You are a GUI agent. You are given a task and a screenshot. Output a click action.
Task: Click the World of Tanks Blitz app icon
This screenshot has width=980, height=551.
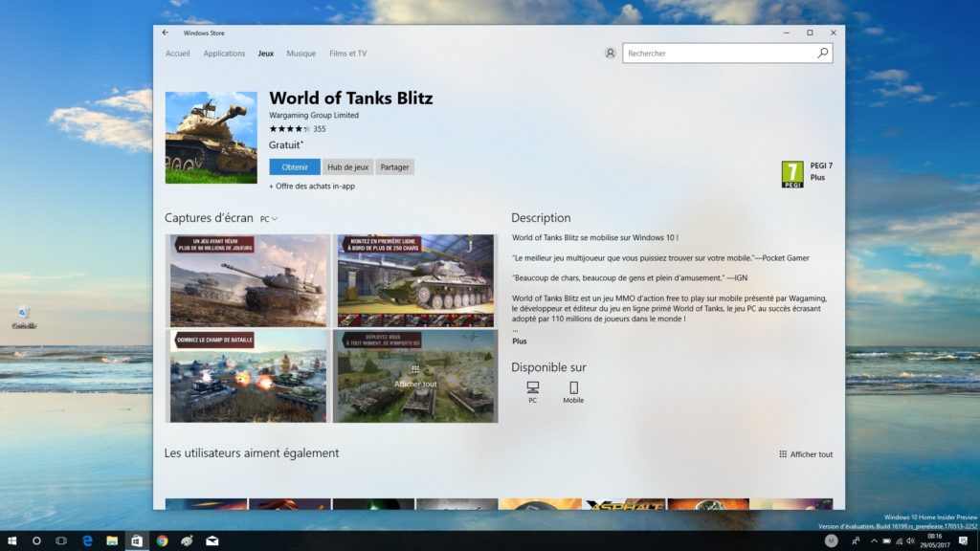(212, 138)
